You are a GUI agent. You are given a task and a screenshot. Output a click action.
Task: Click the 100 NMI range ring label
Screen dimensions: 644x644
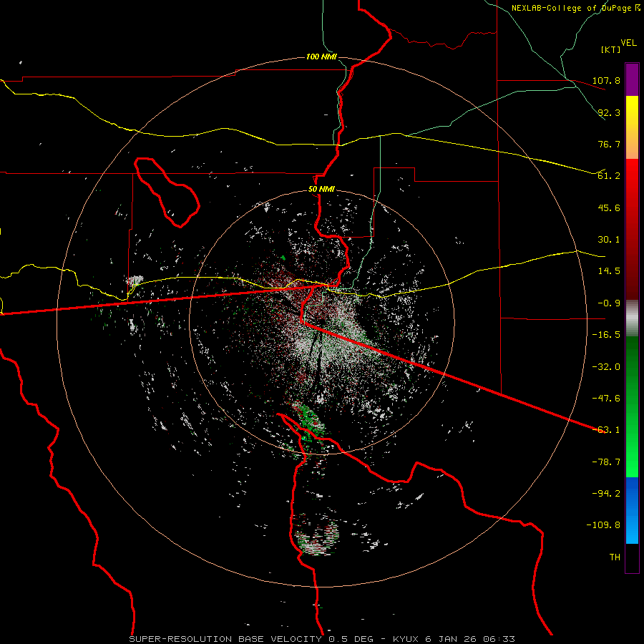[321, 57]
